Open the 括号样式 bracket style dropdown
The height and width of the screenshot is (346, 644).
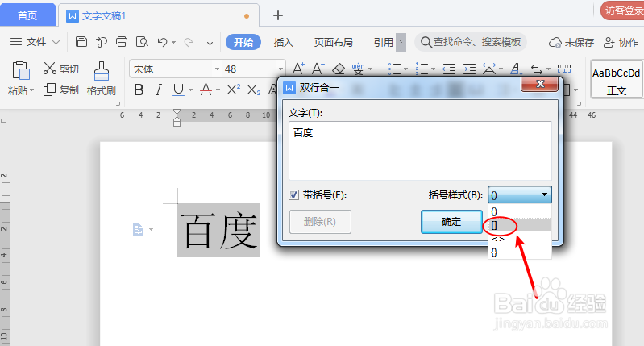(x=520, y=195)
